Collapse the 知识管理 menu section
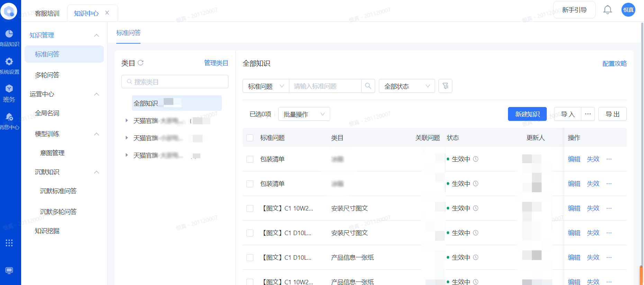 pos(97,35)
